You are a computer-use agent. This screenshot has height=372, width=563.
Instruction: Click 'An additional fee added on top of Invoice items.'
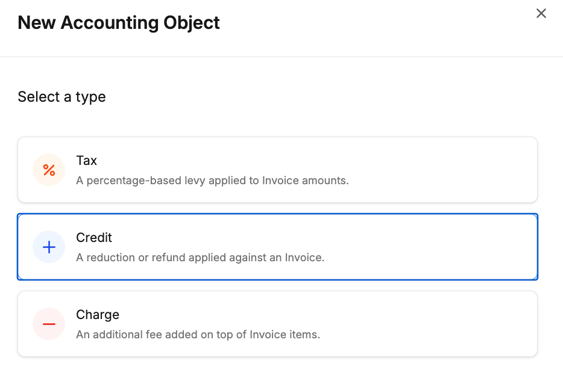(x=198, y=335)
